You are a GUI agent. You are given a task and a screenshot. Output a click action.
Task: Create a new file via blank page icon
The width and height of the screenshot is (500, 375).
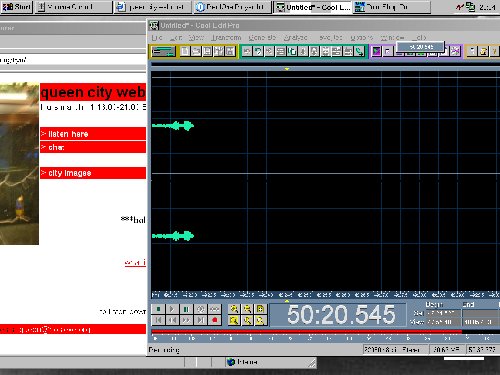click(185, 51)
